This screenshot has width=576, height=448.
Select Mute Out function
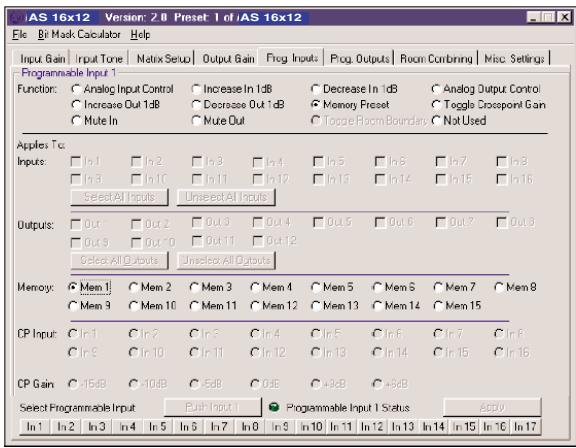tap(218, 120)
